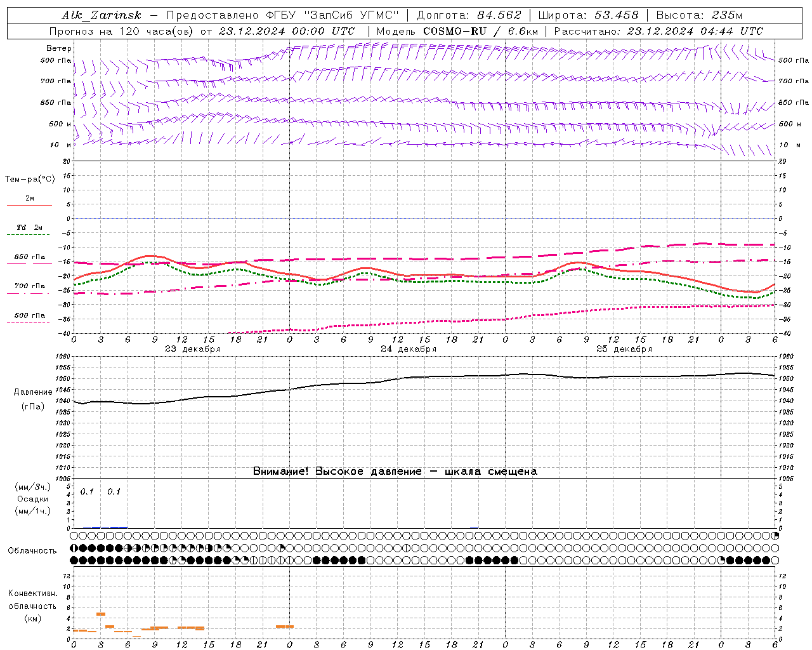Click the Тем-ра(°C) temperature axis label
This screenshot has height=650, width=812.
tap(30, 180)
